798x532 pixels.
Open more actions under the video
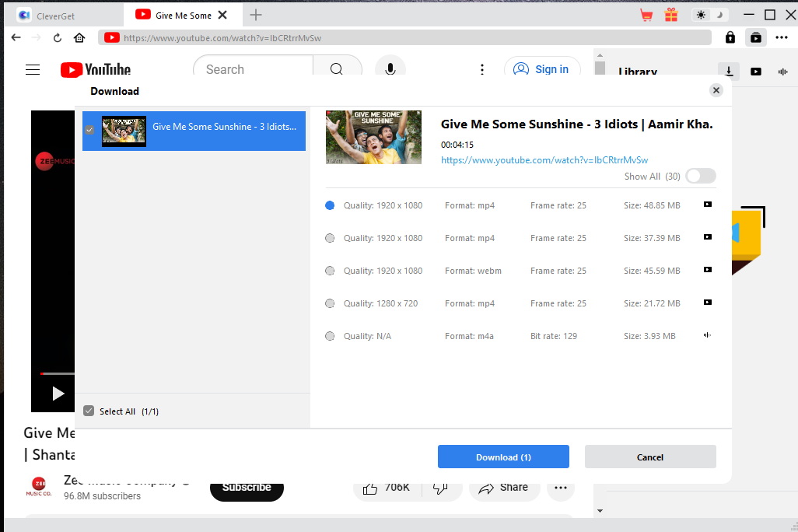[x=561, y=488]
